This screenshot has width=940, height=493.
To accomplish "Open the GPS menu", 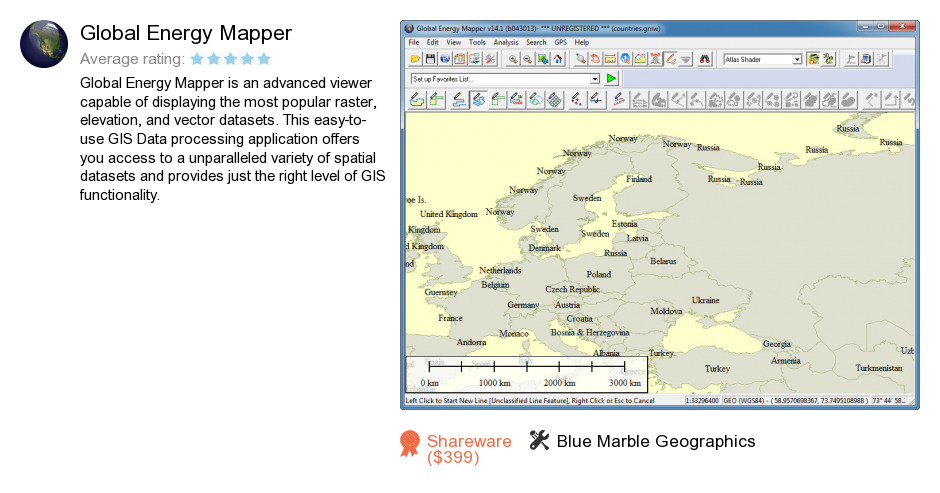I will tap(561, 43).
